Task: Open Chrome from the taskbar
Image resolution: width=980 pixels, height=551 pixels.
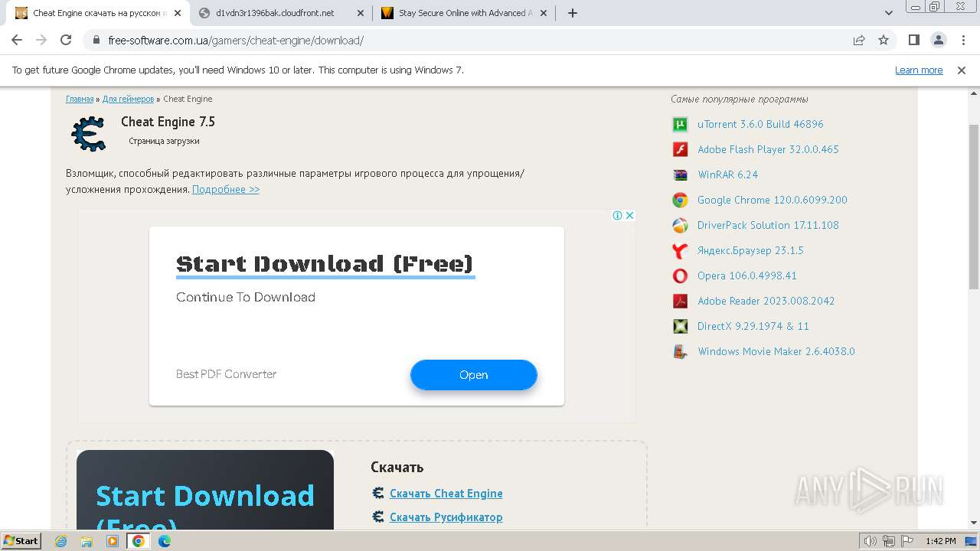Action: 138,541
